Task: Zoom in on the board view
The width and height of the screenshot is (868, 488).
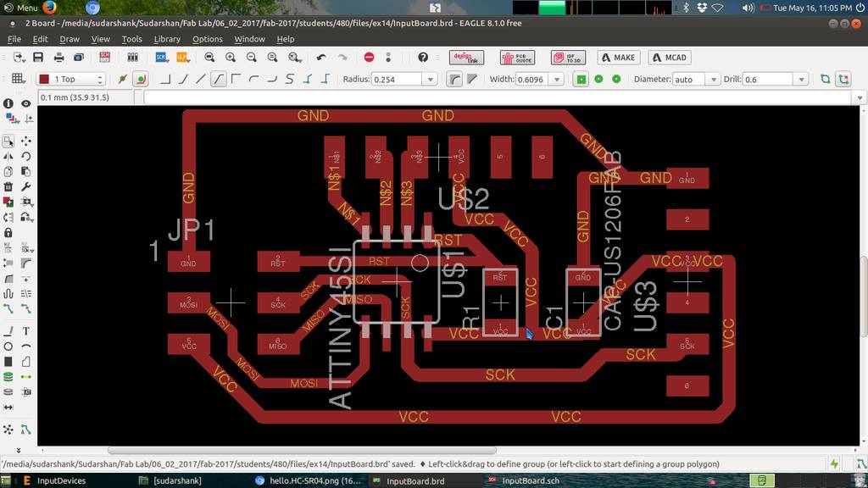Action: pos(231,57)
